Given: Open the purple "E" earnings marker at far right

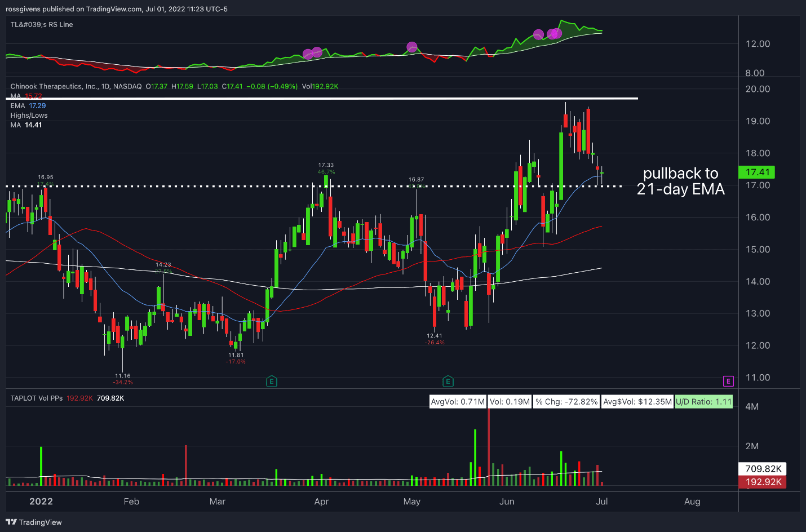Looking at the screenshot, I should (x=728, y=381).
